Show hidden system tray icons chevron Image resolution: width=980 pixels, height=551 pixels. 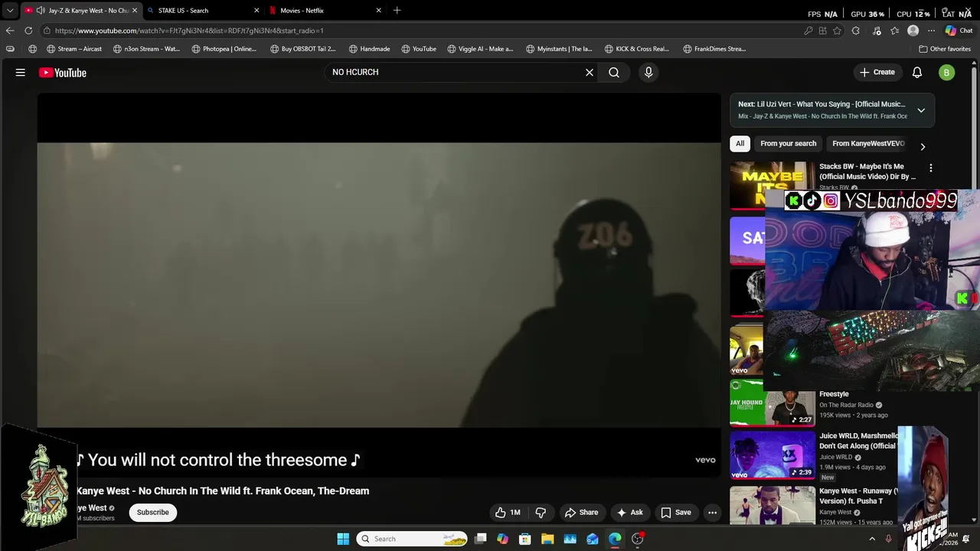tap(872, 539)
